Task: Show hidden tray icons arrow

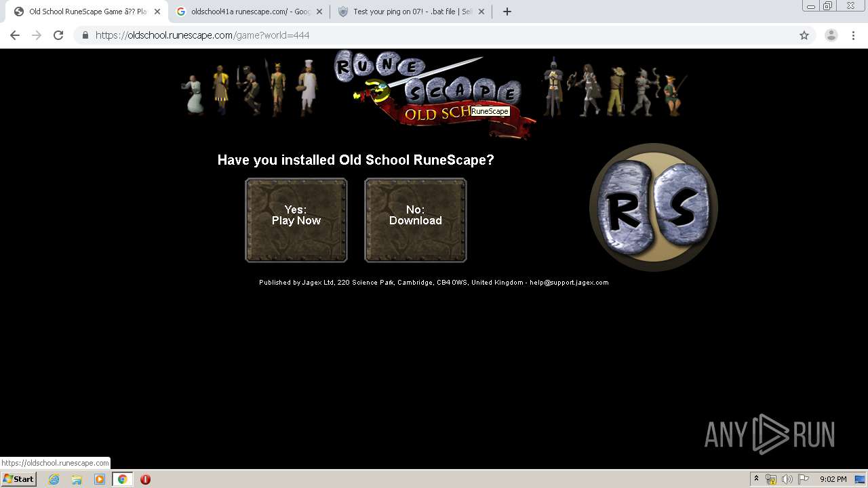Action: point(757,479)
